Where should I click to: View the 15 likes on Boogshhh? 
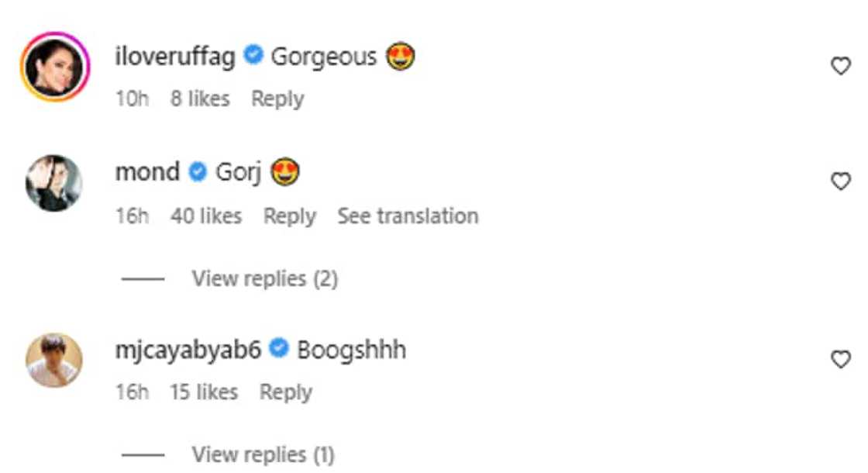coord(203,392)
